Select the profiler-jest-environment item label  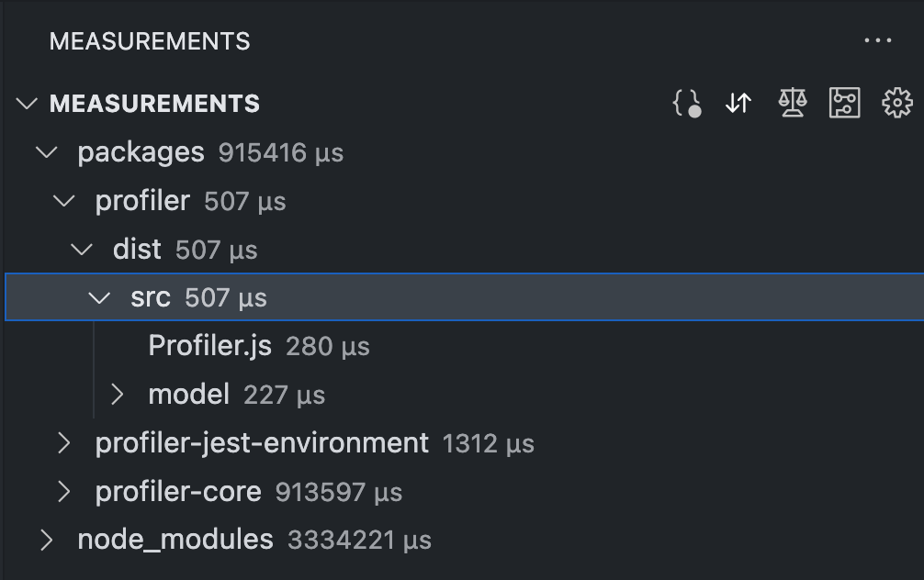click(262, 443)
